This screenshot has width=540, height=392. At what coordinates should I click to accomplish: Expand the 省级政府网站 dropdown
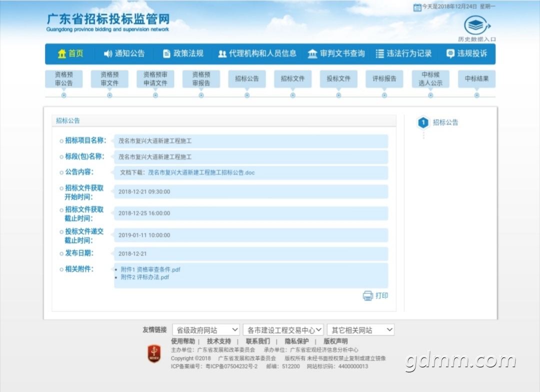[x=205, y=330]
